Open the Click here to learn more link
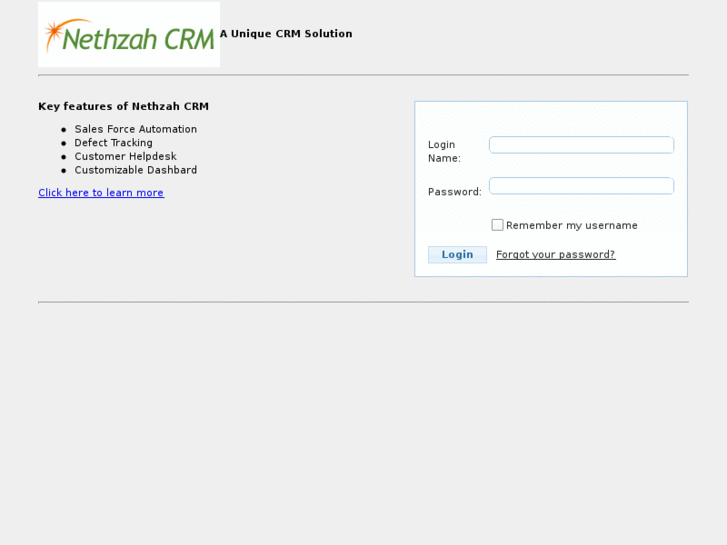The height and width of the screenshot is (545, 727). coord(101,192)
